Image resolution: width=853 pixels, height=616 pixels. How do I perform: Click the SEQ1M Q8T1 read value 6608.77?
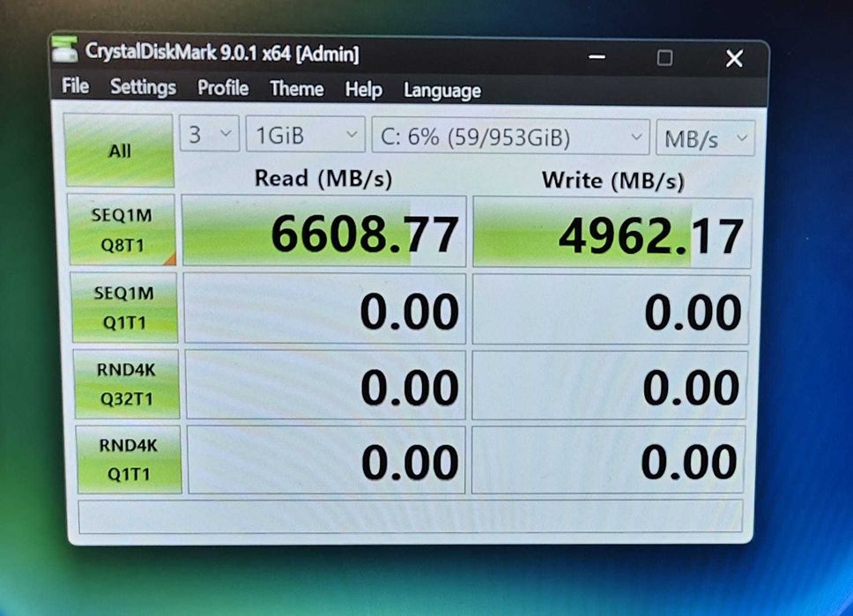coord(325,233)
